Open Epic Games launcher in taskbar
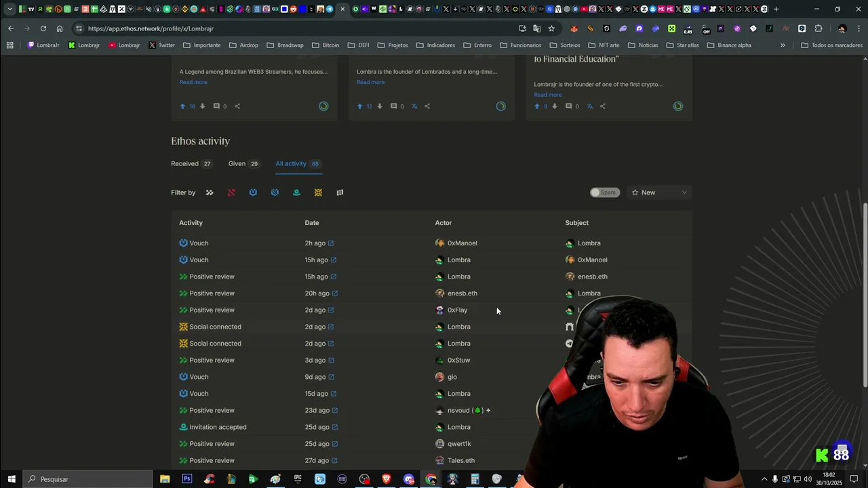Screen dimensions: 868x488 click(298, 479)
